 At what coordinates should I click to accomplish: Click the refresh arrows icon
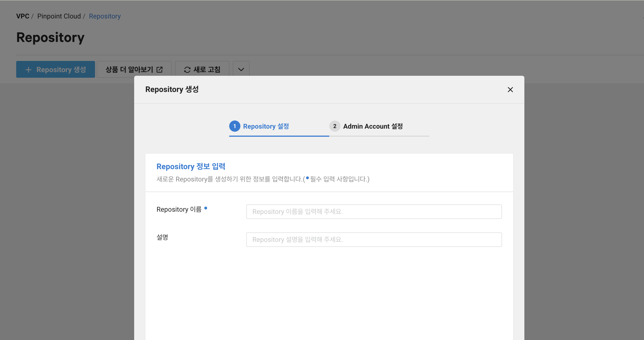pos(187,70)
